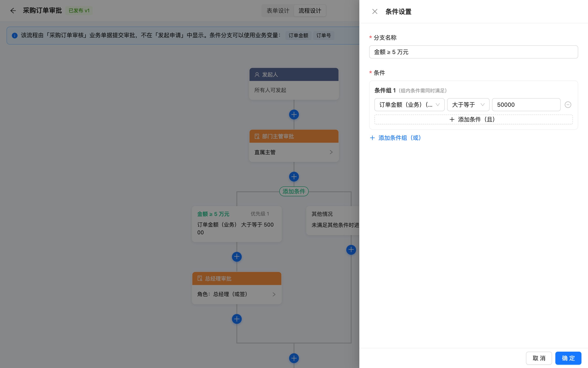The width and height of the screenshot is (588, 368).
Task: Click the 发起人 node person icon
Action: point(257,75)
